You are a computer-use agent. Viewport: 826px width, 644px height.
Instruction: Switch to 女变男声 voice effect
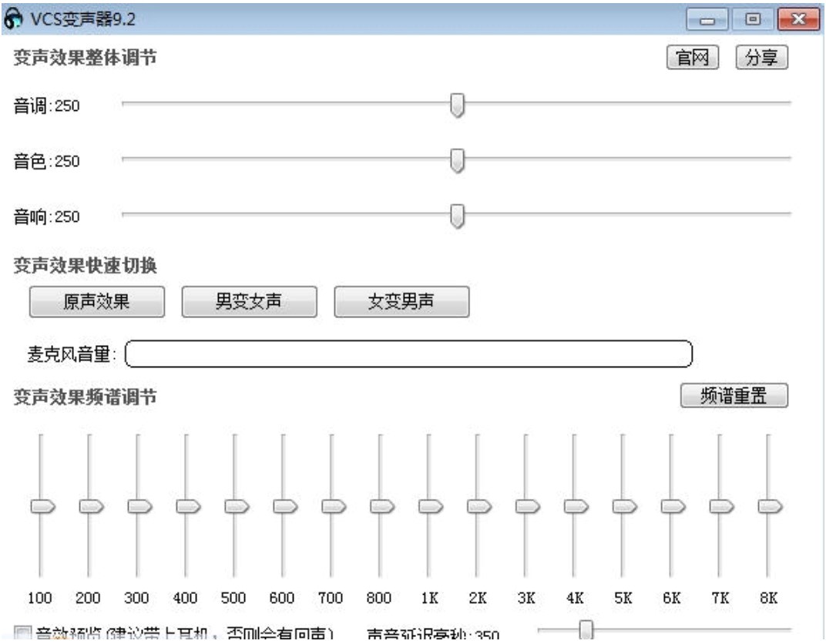[x=401, y=301]
